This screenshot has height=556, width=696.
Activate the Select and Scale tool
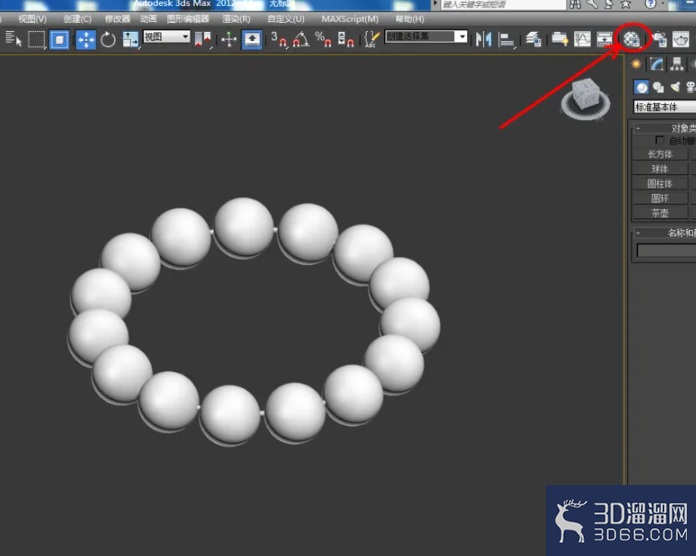tap(130, 39)
